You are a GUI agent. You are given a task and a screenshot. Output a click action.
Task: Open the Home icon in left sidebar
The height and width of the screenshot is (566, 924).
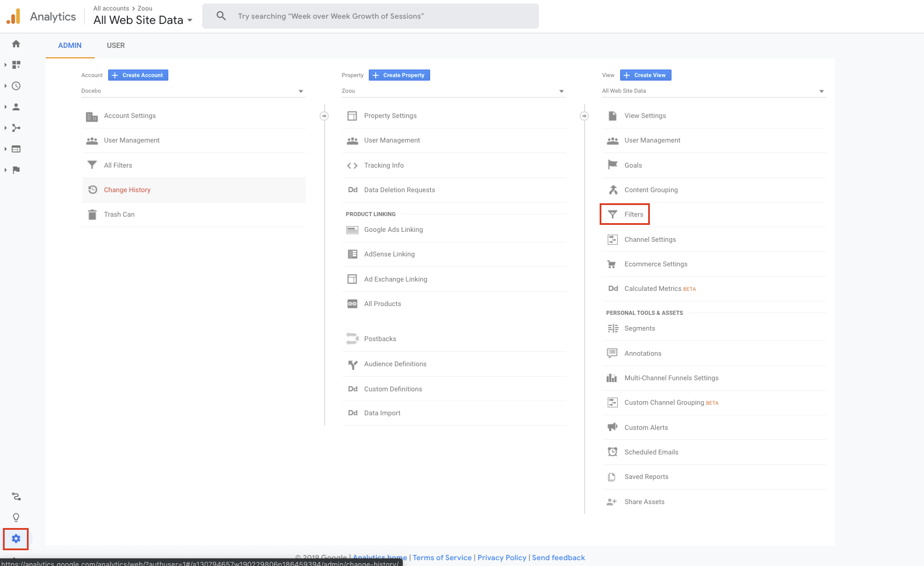[x=16, y=44]
